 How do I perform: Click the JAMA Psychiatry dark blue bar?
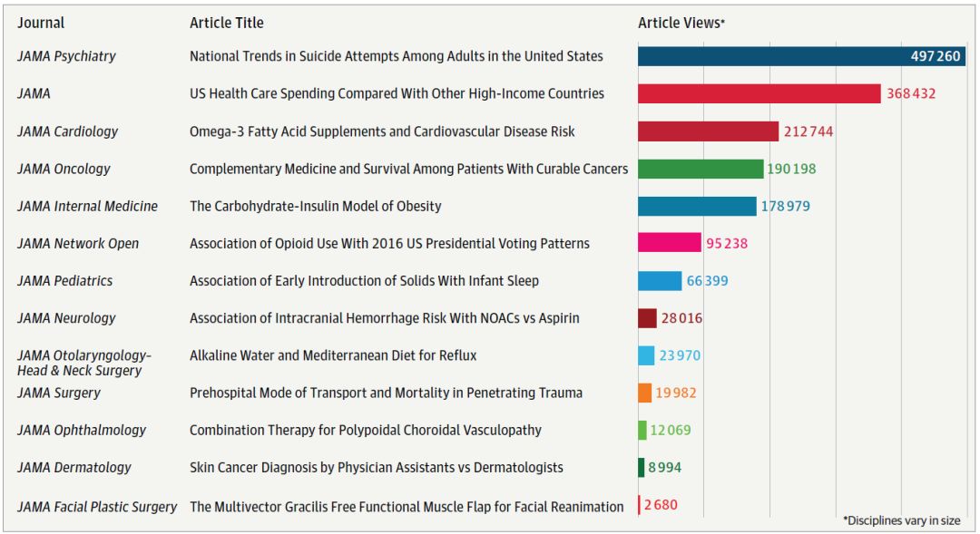tap(771, 56)
